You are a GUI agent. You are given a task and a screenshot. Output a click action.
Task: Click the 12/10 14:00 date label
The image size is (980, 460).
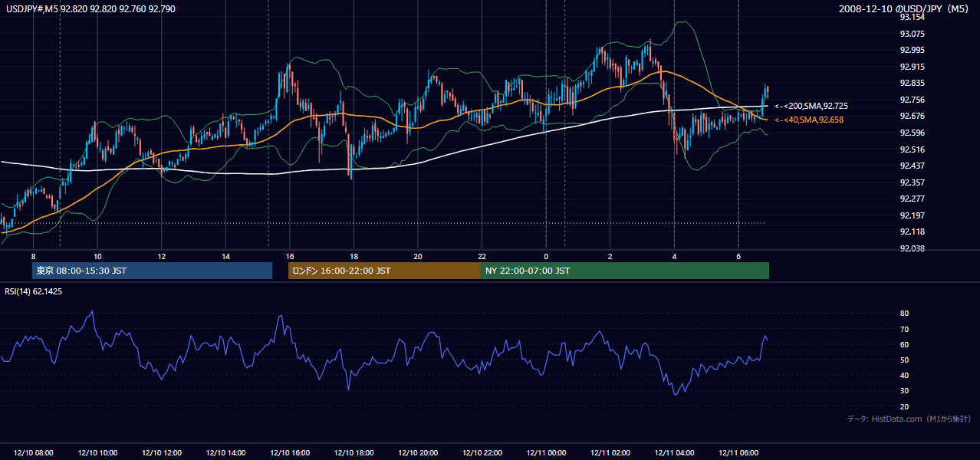[225, 453]
